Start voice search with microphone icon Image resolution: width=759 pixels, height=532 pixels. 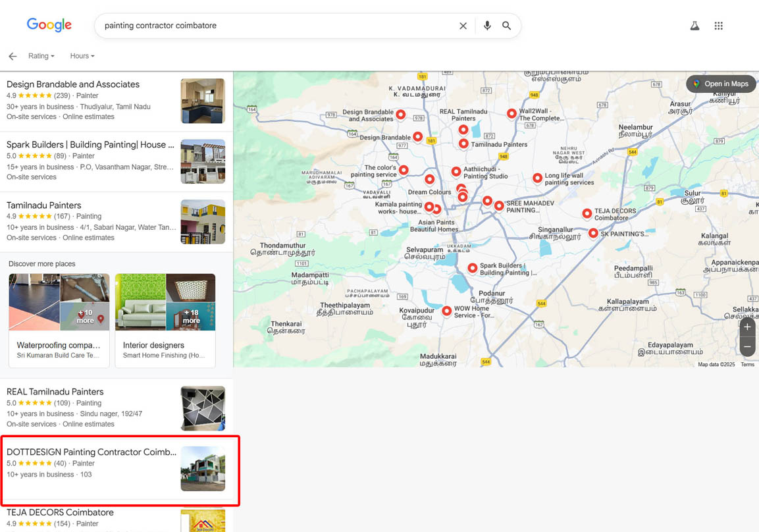tap(487, 26)
